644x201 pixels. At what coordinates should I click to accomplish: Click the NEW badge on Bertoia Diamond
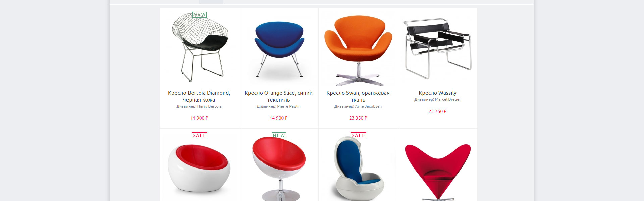199,15
